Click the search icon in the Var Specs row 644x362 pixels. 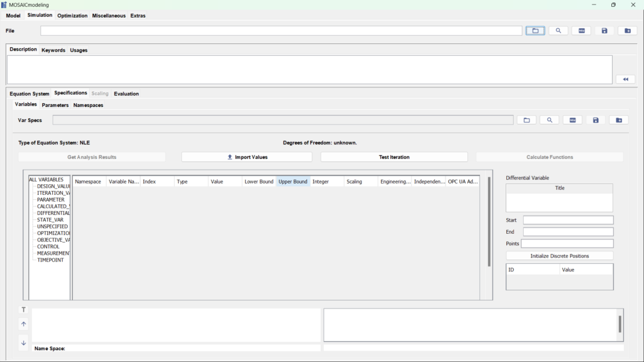click(550, 119)
